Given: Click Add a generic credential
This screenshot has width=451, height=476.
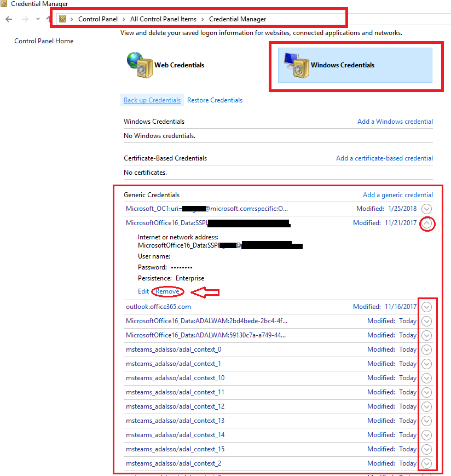Looking at the screenshot, I should pyautogui.click(x=397, y=195).
